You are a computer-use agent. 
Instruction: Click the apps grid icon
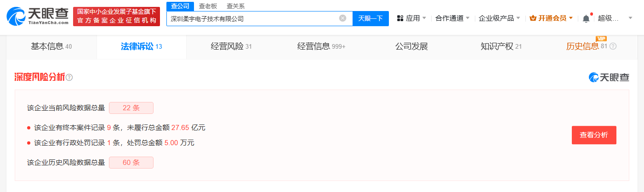(x=400, y=18)
